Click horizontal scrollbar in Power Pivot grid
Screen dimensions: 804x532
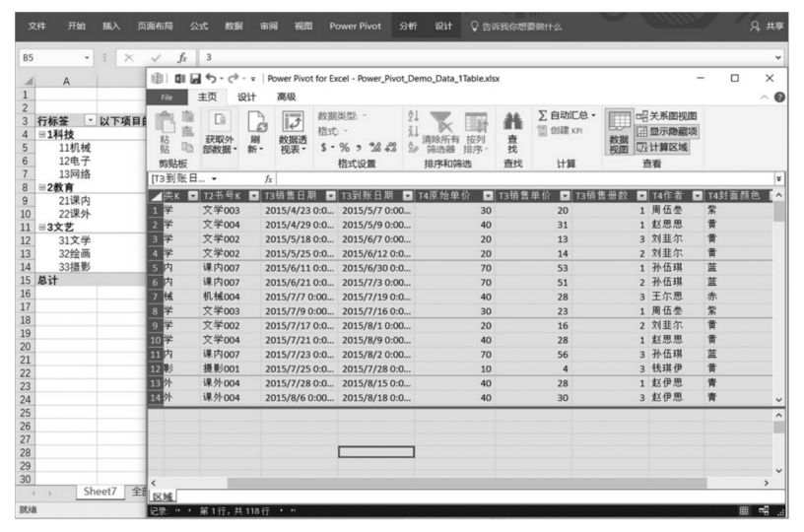[x=467, y=483]
